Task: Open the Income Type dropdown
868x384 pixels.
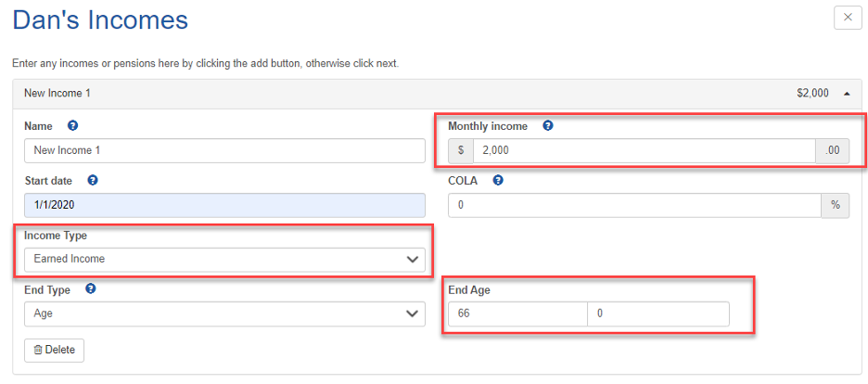Action: point(224,259)
